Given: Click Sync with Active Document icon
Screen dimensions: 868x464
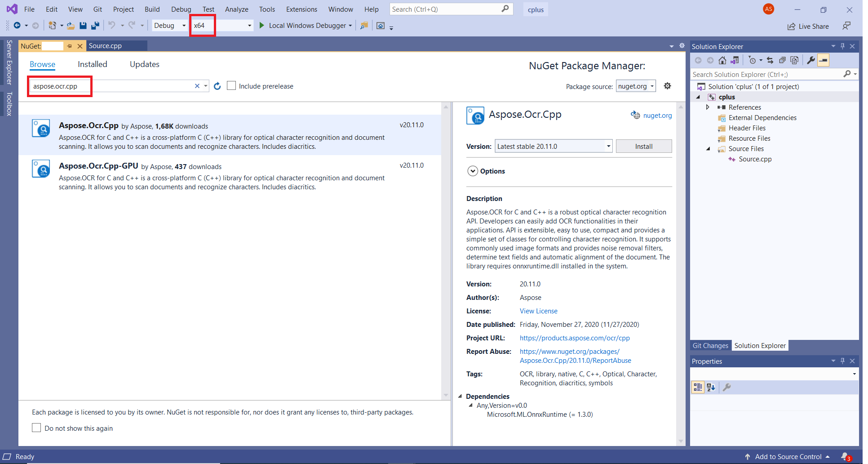Looking at the screenshot, I should pyautogui.click(x=770, y=60).
